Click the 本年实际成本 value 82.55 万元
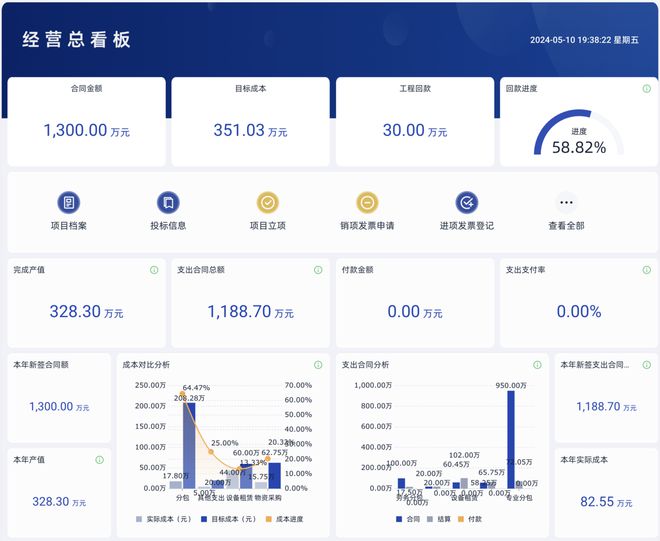The width and height of the screenshot is (660, 541). 606,502
